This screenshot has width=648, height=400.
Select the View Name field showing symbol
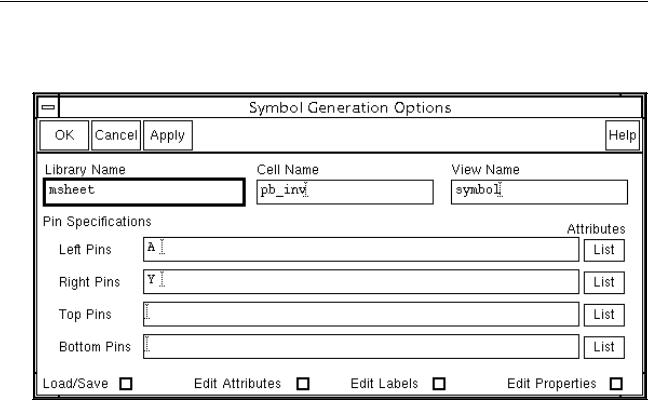[x=539, y=192]
